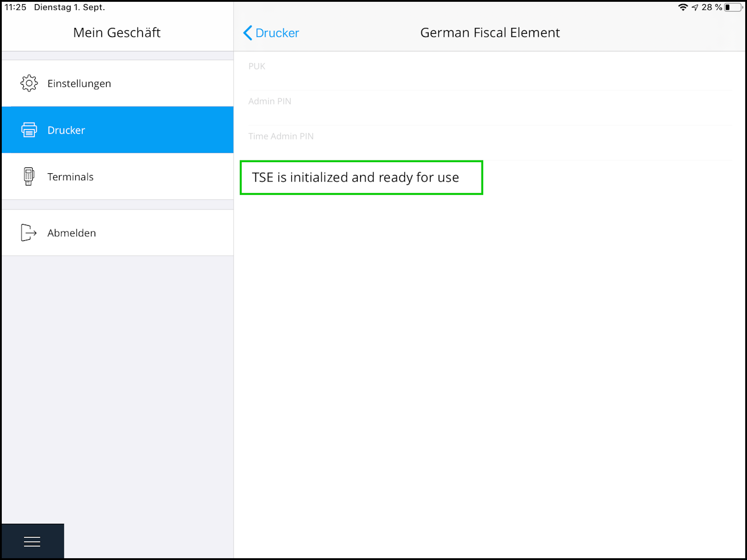Click the Abmelden logout icon
747x560 pixels.
point(29,233)
